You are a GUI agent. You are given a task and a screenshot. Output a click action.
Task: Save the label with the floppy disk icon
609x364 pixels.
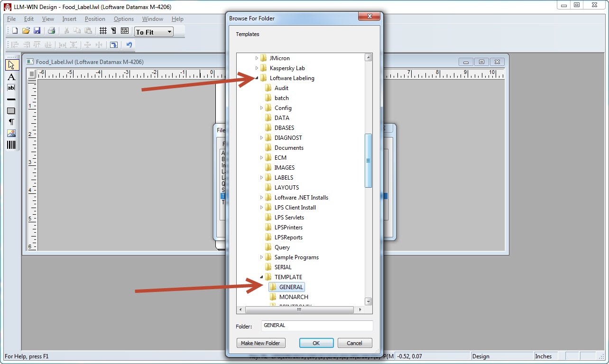(x=37, y=31)
